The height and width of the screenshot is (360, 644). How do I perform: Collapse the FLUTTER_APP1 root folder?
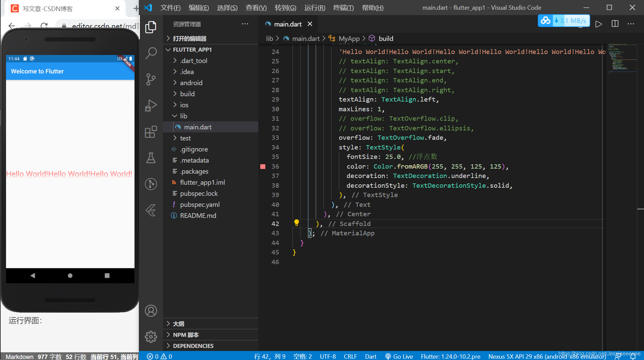211,50
